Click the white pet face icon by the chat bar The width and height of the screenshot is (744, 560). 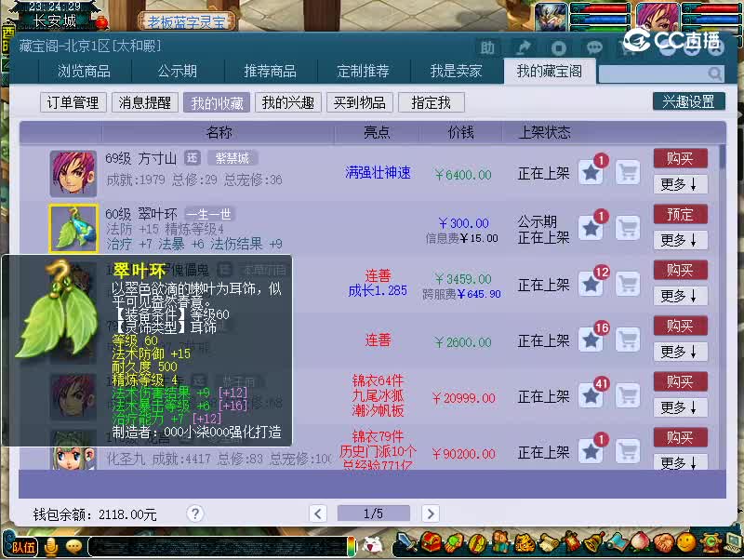click(x=373, y=544)
